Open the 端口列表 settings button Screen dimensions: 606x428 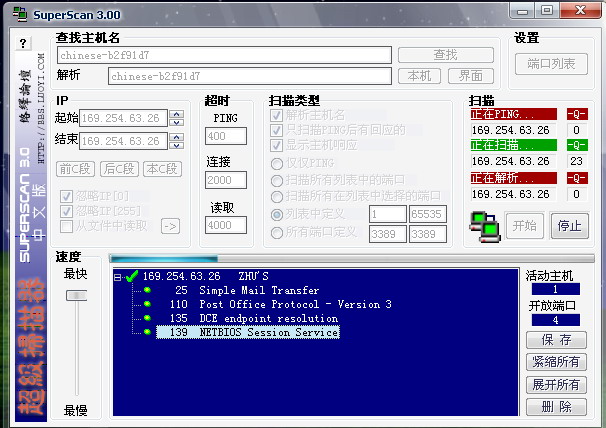coord(551,64)
